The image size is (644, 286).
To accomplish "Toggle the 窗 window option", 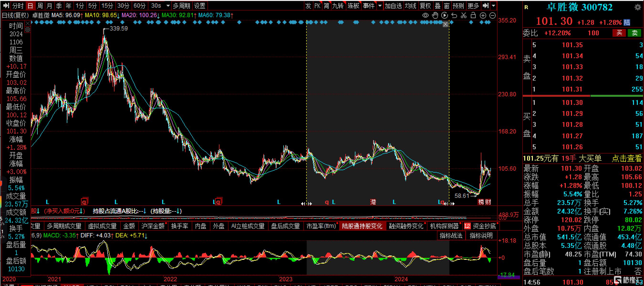I will pyautogui.click(x=447, y=5).
